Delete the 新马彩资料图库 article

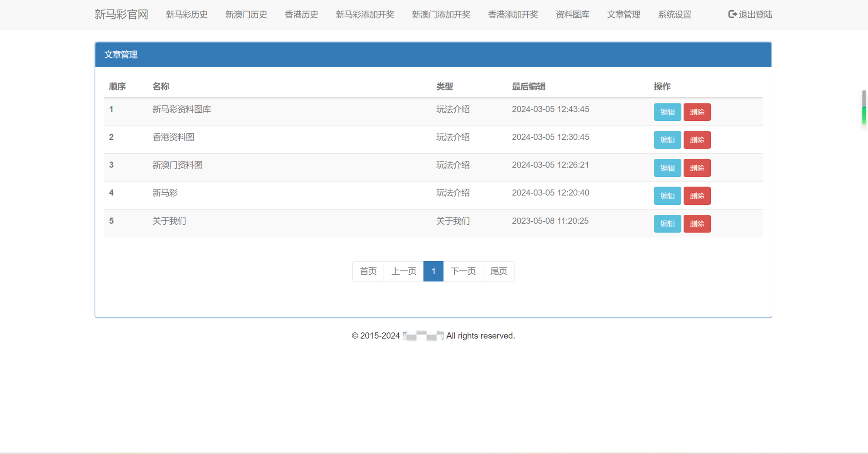[x=697, y=112]
